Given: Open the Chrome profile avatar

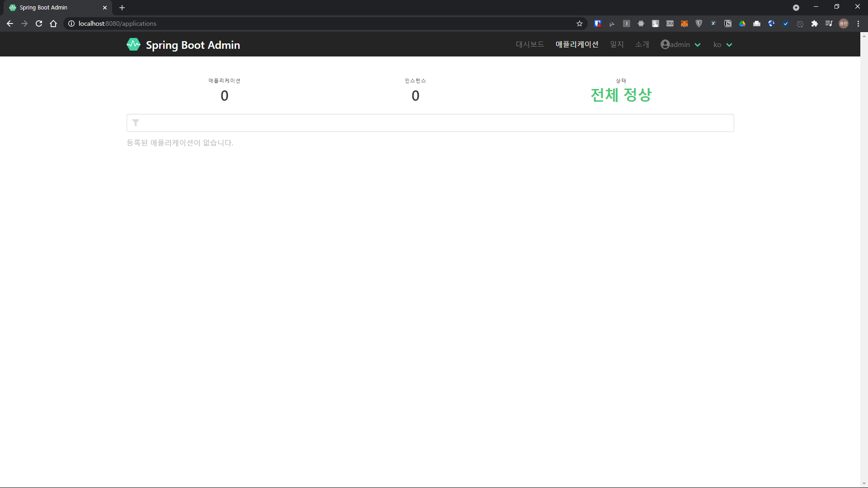Looking at the screenshot, I should (x=844, y=23).
